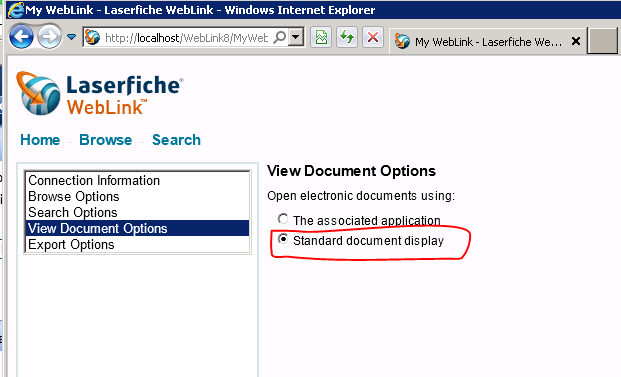Image resolution: width=621 pixels, height=377 pixels.
Task: Go to the Home link
Action: (x=40, y=140)
